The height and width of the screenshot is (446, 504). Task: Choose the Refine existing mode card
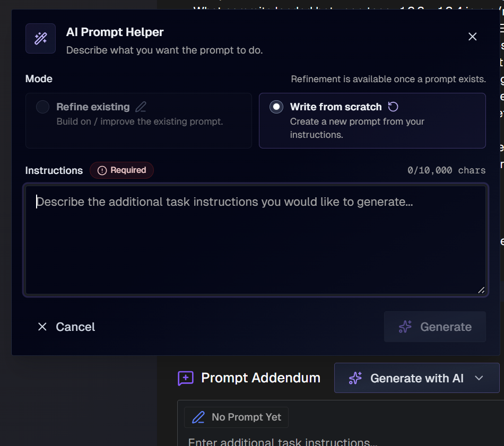click(138, 120)
